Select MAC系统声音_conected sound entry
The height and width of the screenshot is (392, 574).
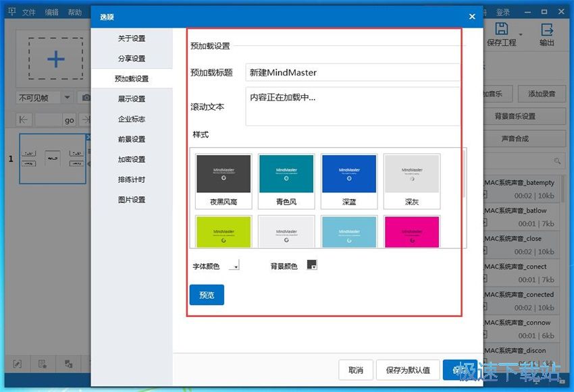point(521,301)
